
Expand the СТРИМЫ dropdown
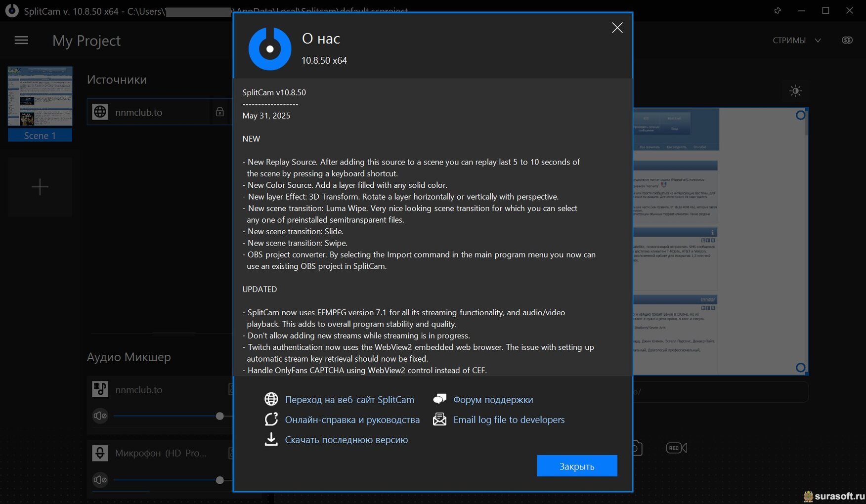(x=796, y=41)
